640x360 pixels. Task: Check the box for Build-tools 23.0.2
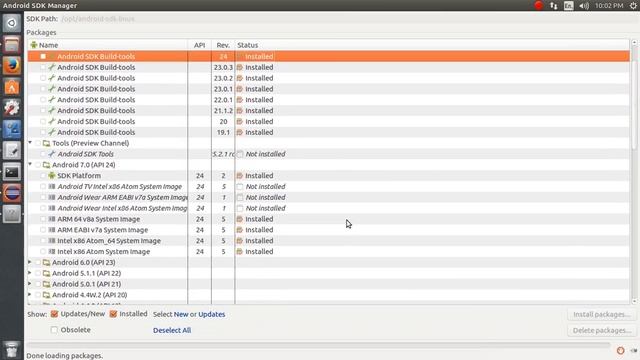(43, 78)
